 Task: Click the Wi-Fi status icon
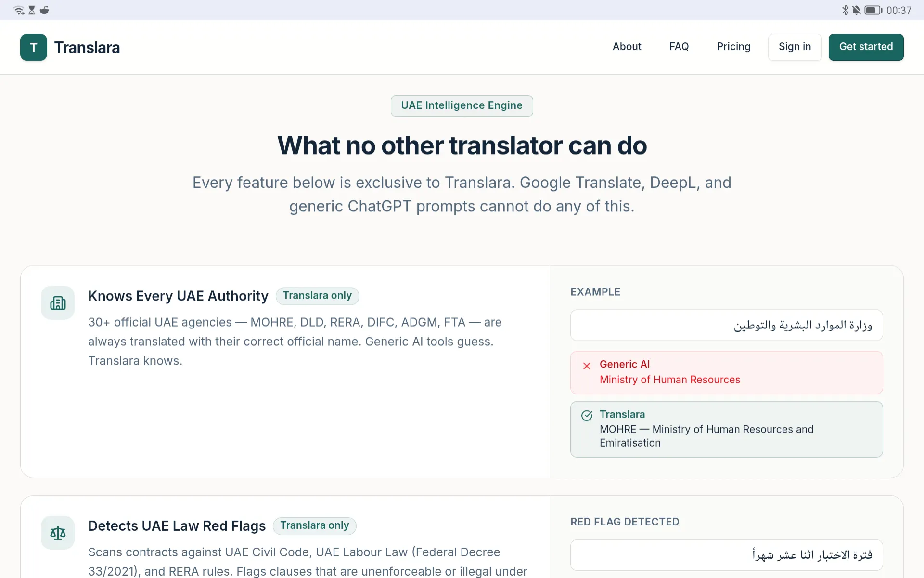click(19, 10)
